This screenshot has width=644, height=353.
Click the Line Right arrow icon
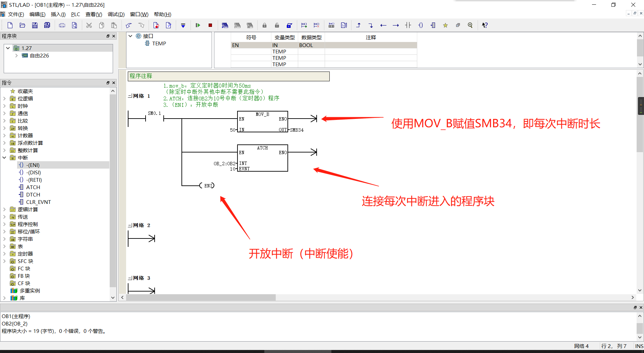pos(396,25)
